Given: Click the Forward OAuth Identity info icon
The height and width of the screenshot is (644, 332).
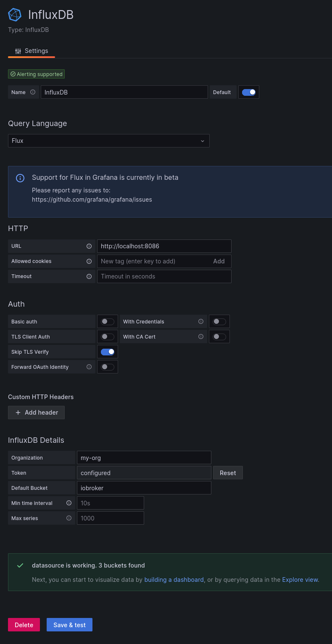Looking at the screenshot, I should click(89, 367).
